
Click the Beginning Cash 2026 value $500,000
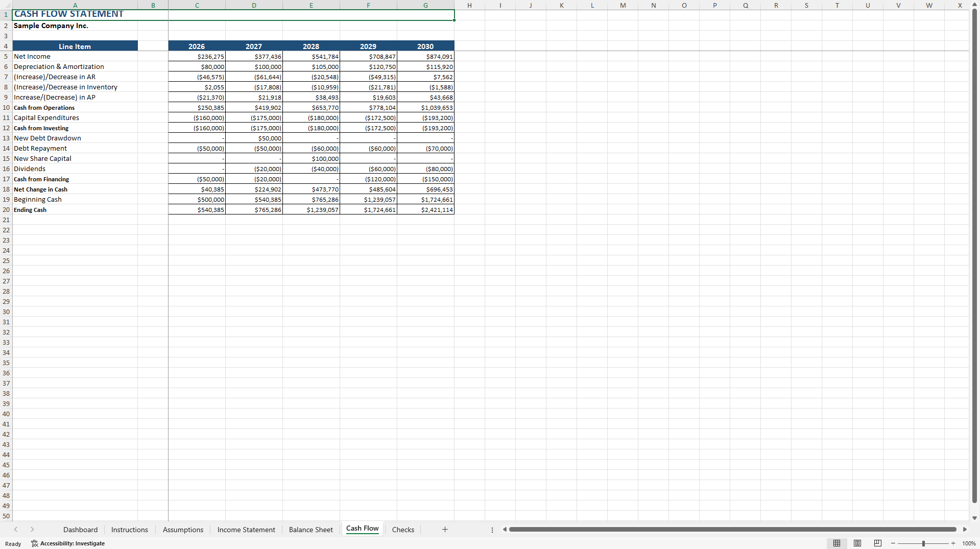tap(197, 200)
